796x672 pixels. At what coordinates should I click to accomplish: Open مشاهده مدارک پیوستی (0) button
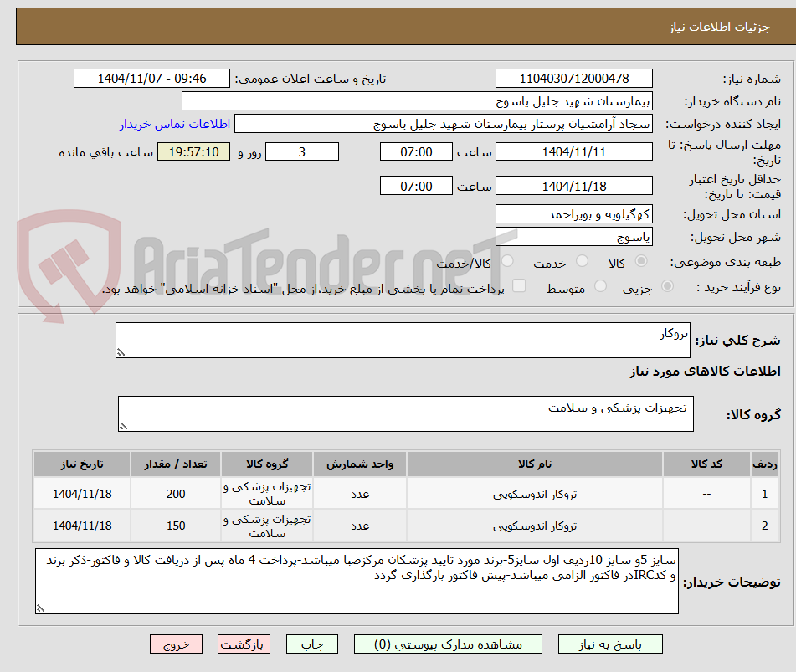coord(448,644)
